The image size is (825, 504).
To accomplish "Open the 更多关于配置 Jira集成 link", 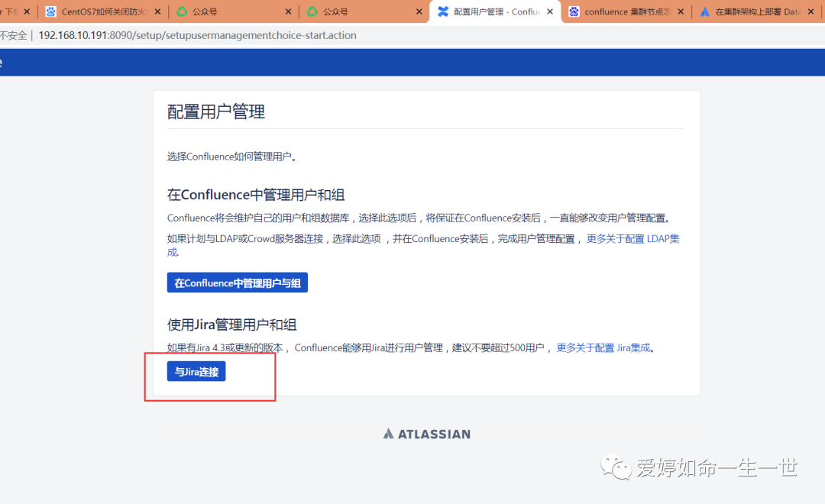I will (x=603, y=347).
